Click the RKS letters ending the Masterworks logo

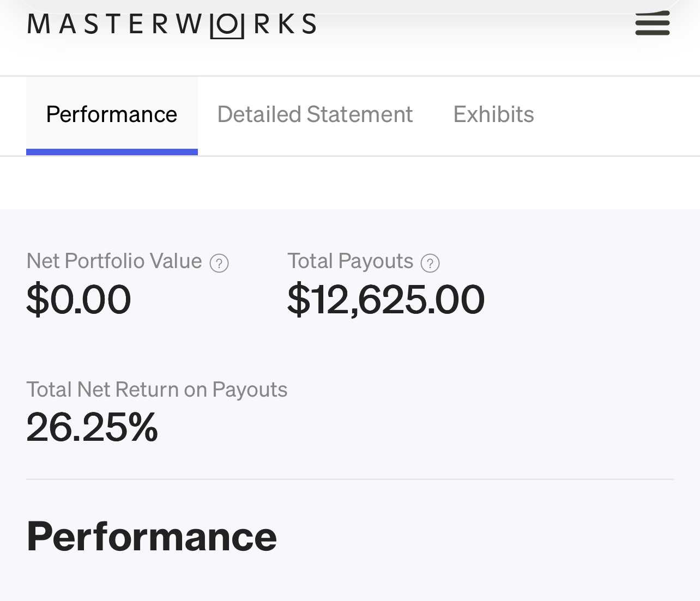(x=285, y=25)
